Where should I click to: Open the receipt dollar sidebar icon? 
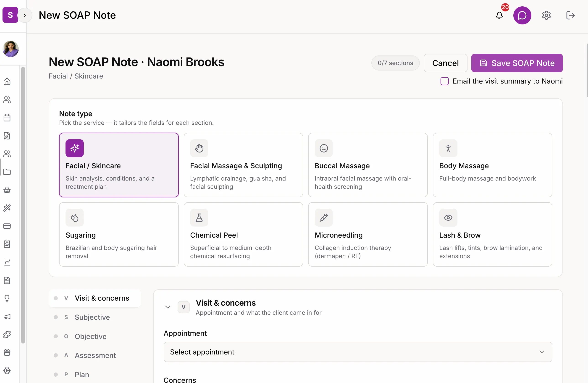pos(7,244)
